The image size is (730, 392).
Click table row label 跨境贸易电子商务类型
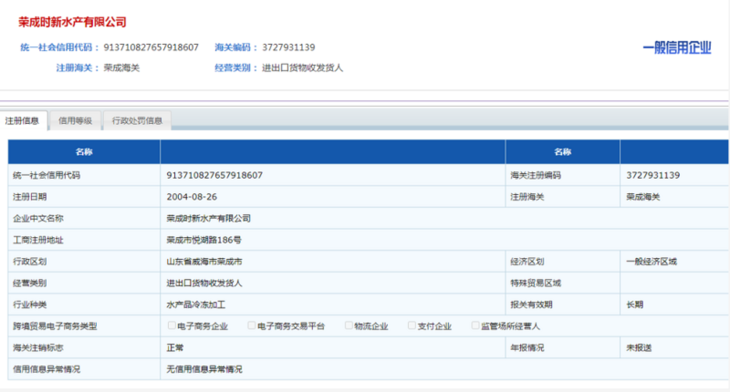(x=55, y=326)
